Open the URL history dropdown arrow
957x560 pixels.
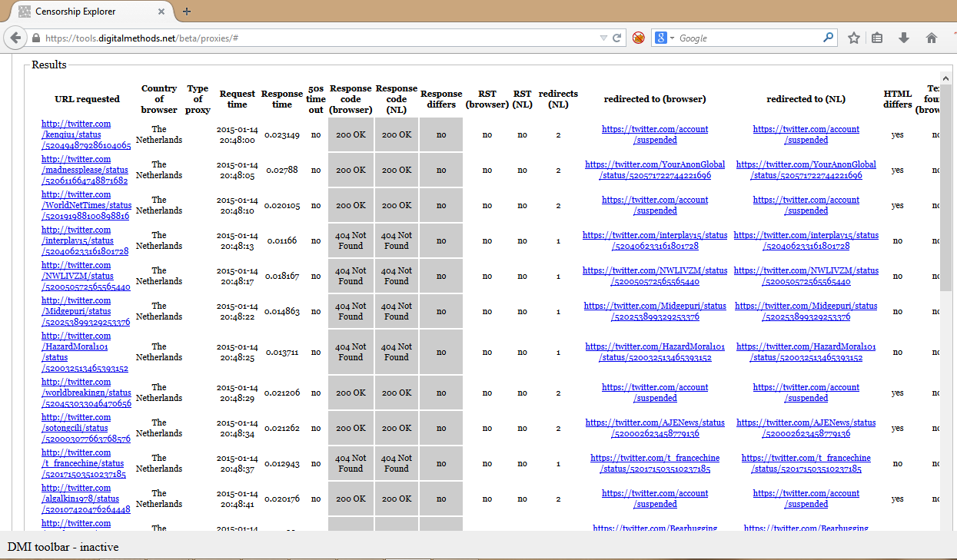coord(603,38)
